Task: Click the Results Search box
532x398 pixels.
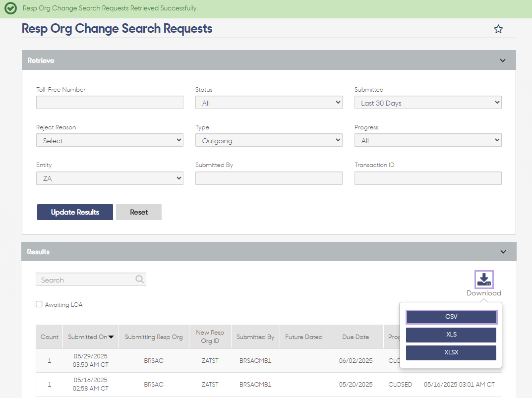Action: (x=91, y=279)
